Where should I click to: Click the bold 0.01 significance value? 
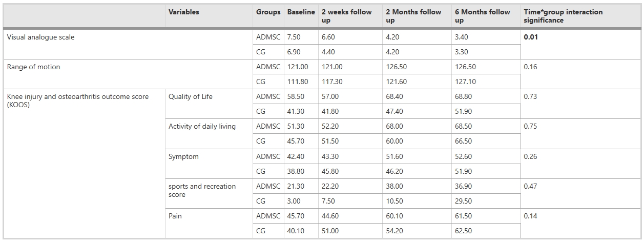pos(531,37)
